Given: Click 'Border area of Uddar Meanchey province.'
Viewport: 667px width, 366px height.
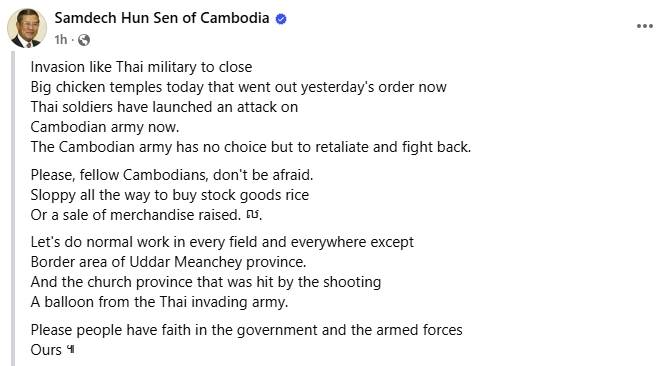Looking at the screenshot, I should point(168,262).
